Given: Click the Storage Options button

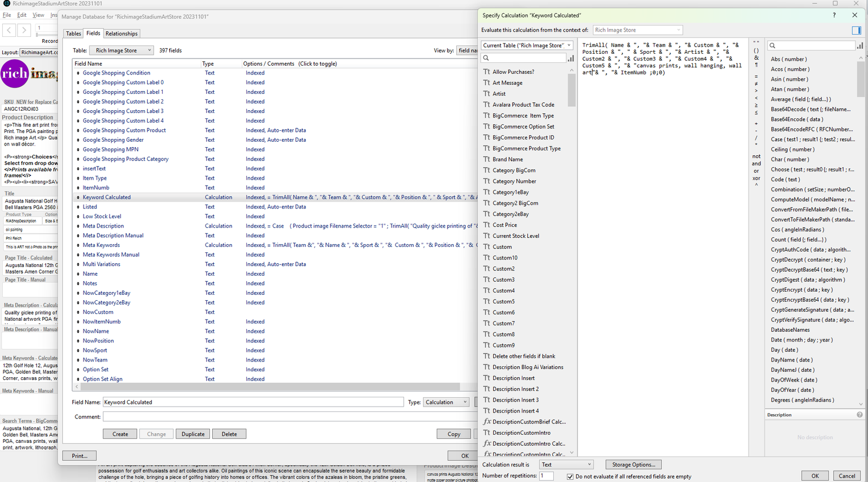Looking at the screenshot, I should (x=633, y=465).
